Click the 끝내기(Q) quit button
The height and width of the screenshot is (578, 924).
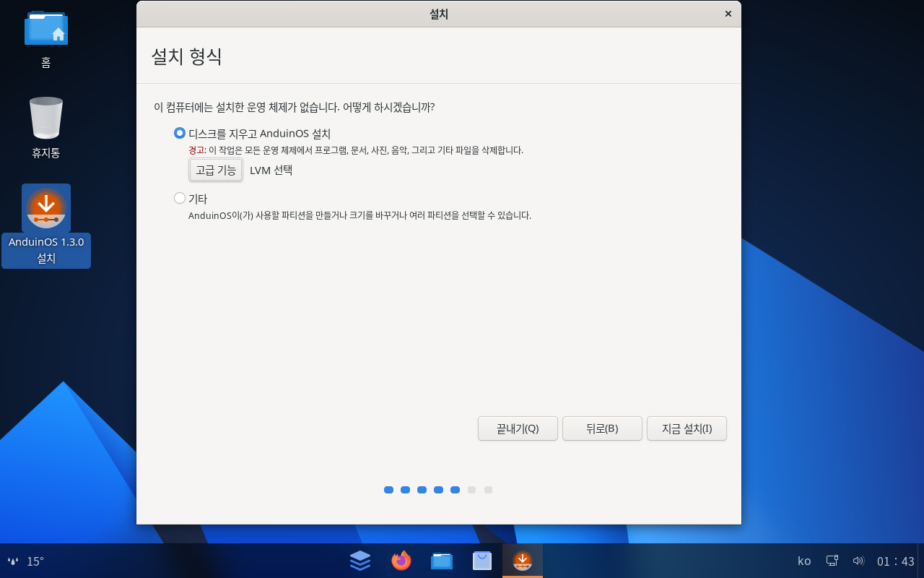point(518,428)
